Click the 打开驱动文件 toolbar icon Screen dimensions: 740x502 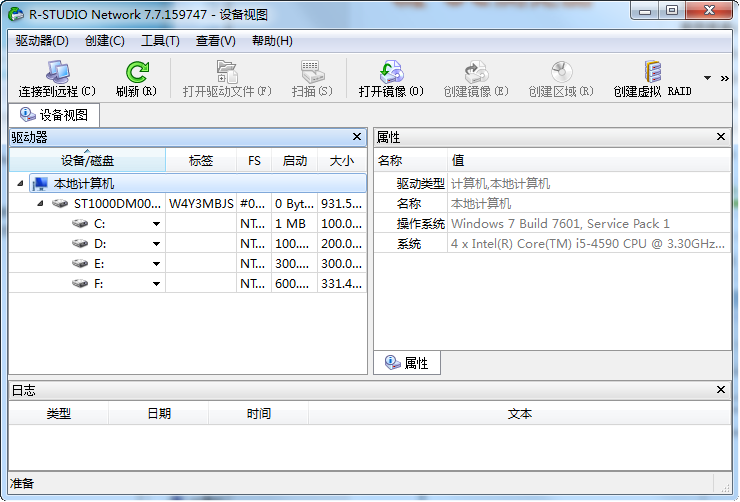coord(227,73)
